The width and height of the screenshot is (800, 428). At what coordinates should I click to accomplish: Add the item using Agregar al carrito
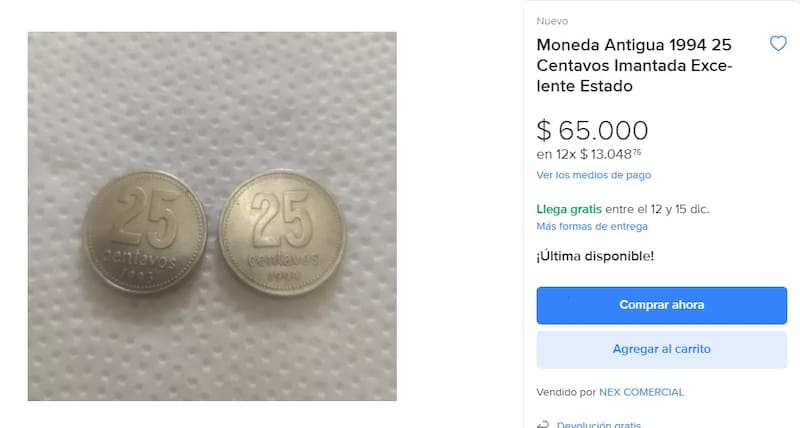[x=661, y=349]
